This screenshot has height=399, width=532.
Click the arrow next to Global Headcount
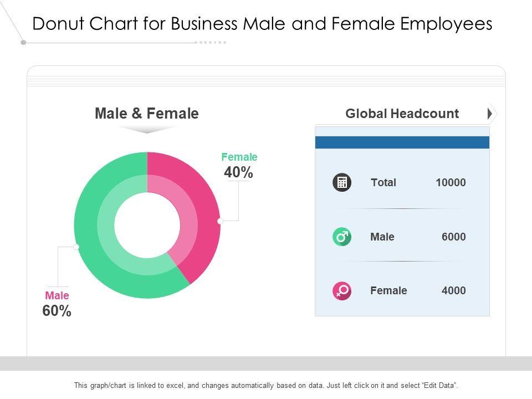[x=490, y=114]
